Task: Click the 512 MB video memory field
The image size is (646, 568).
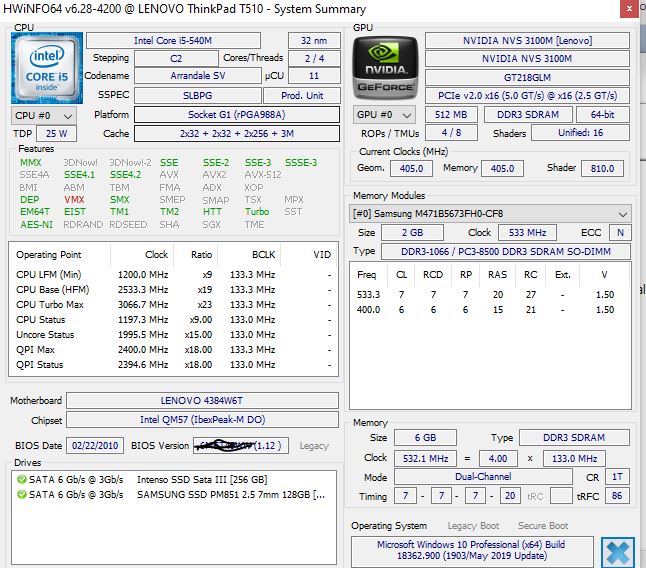Action: 451,115
